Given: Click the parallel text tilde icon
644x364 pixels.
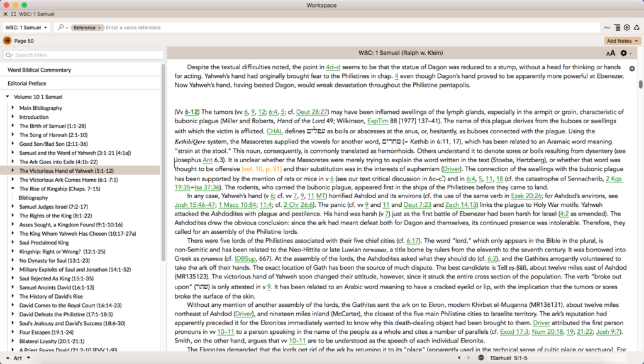Looking at the screenshot, I should [607, 27].
